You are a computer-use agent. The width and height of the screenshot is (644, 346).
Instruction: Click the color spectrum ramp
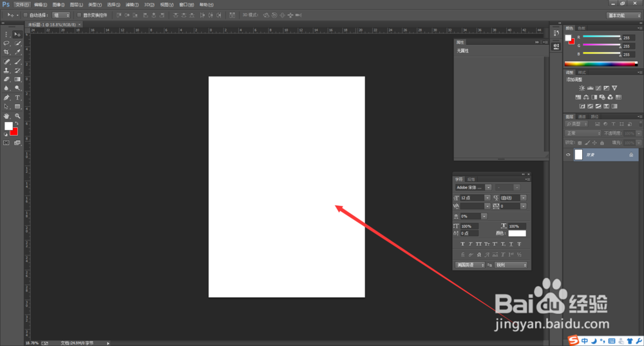pos(601,64)
